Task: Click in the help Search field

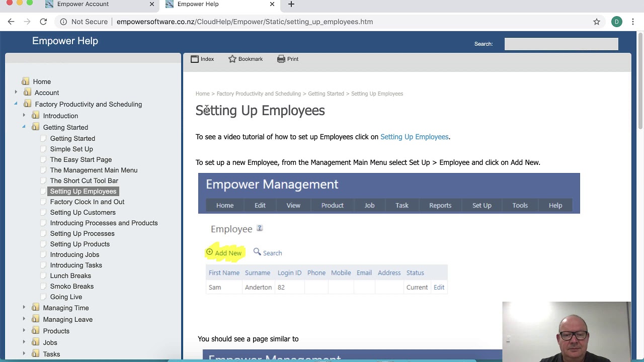Action: [x=561, y=44]
